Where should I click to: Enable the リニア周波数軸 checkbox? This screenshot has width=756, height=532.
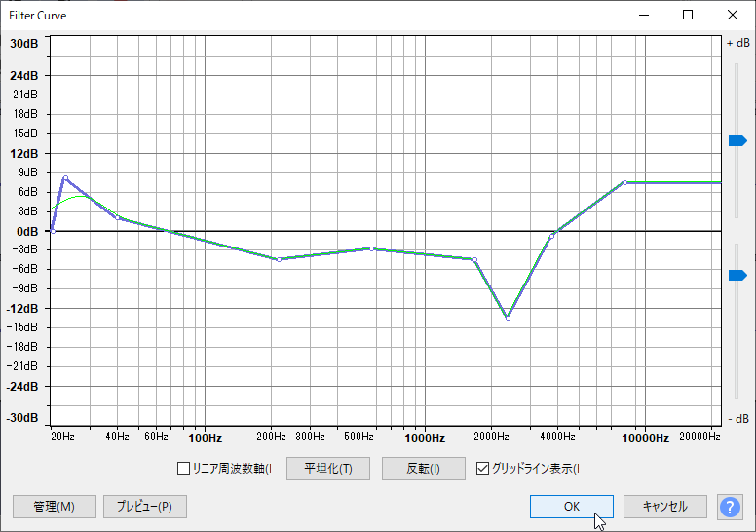183,469
